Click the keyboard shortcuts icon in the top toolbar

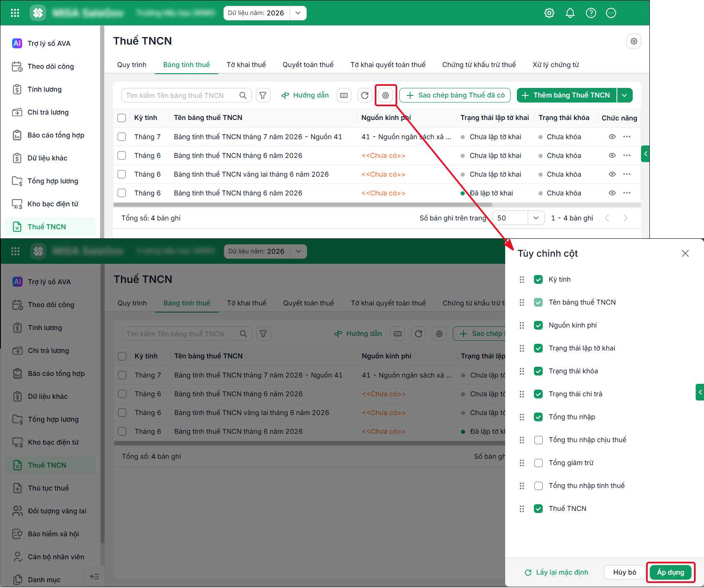[x=344, y=95]
